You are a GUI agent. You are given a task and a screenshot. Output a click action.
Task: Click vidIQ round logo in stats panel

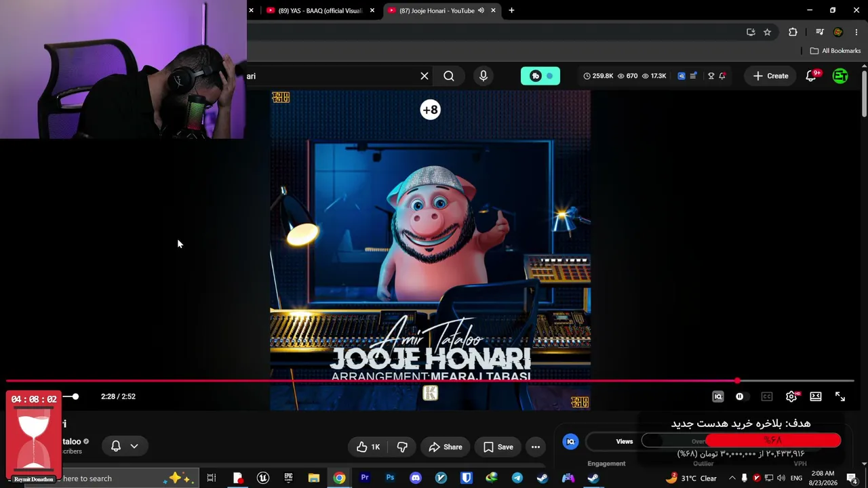click(x=571, y=441)
